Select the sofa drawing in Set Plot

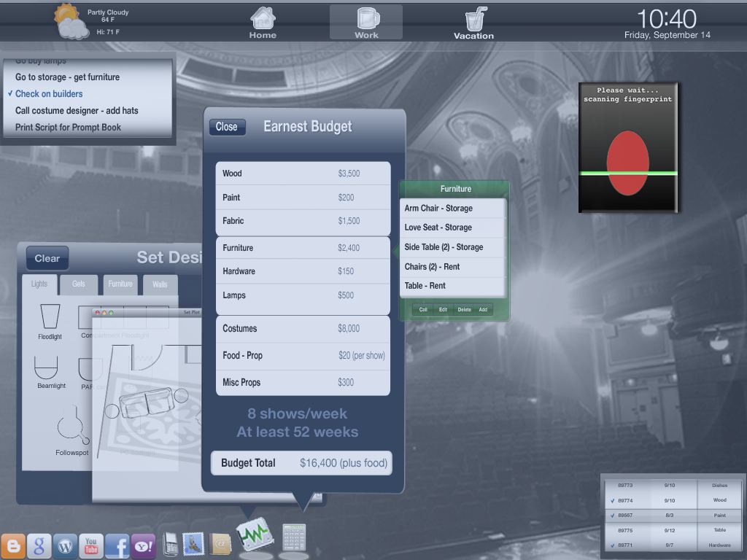147,402
